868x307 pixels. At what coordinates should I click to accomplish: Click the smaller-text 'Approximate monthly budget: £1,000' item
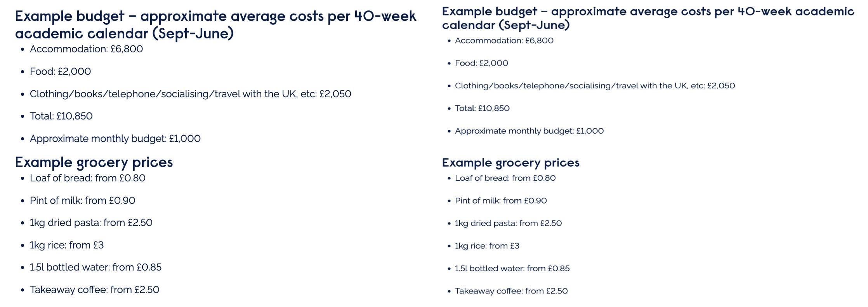click(x=529, y=131)
